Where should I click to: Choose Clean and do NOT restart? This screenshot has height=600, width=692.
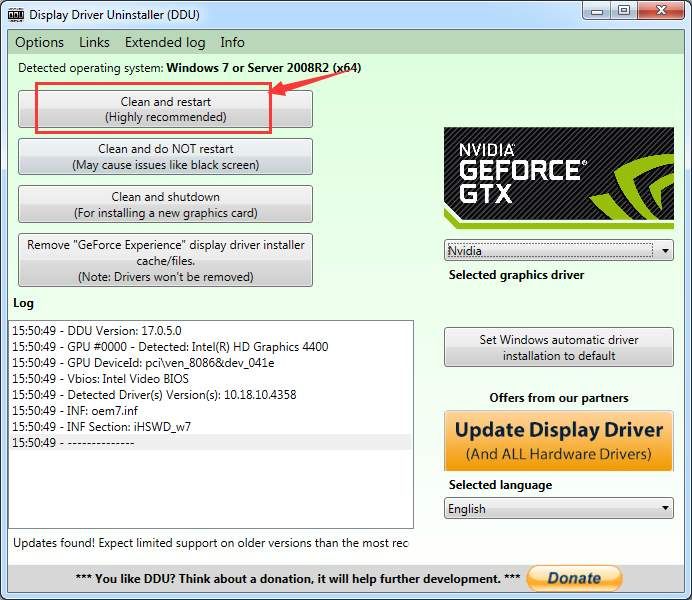[165, 157]
